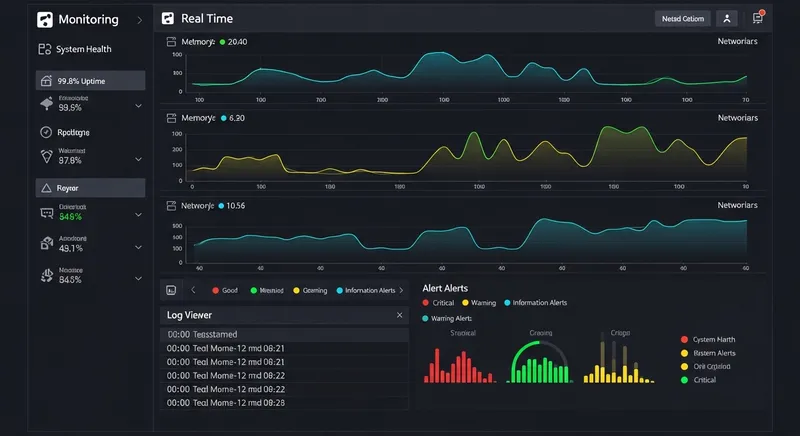Click the Netad Cstiom button
The height and width of the screenshot is (436, 800).
(681, 18)
